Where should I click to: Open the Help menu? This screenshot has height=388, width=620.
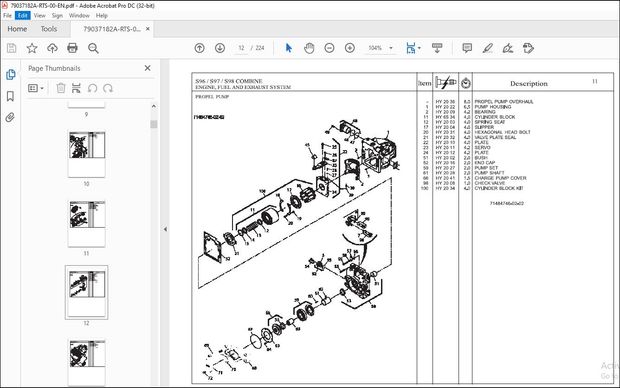point(102,15)
